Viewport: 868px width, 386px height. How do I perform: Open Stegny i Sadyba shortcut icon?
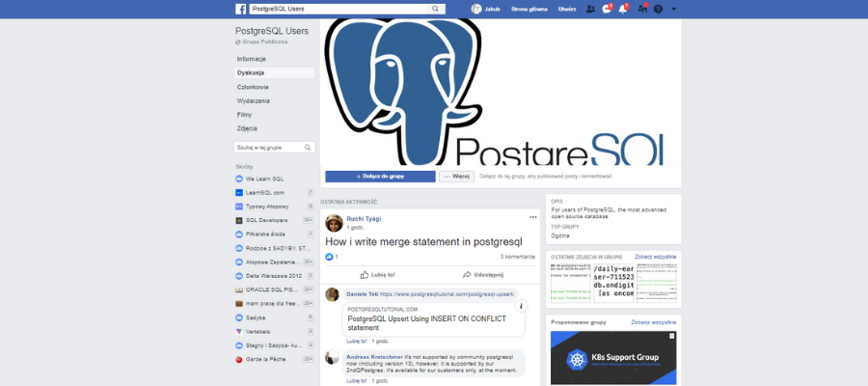pos(239,345)
